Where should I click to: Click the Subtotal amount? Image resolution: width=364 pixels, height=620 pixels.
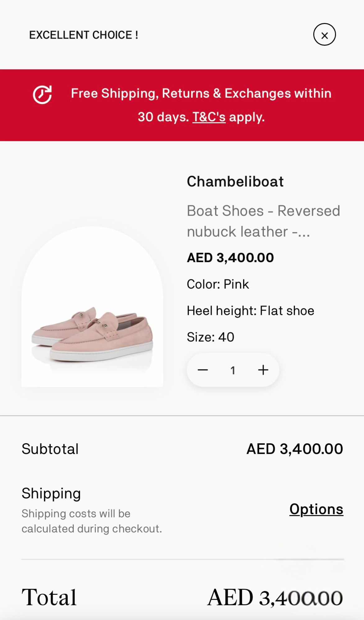(x=294, y=449)
